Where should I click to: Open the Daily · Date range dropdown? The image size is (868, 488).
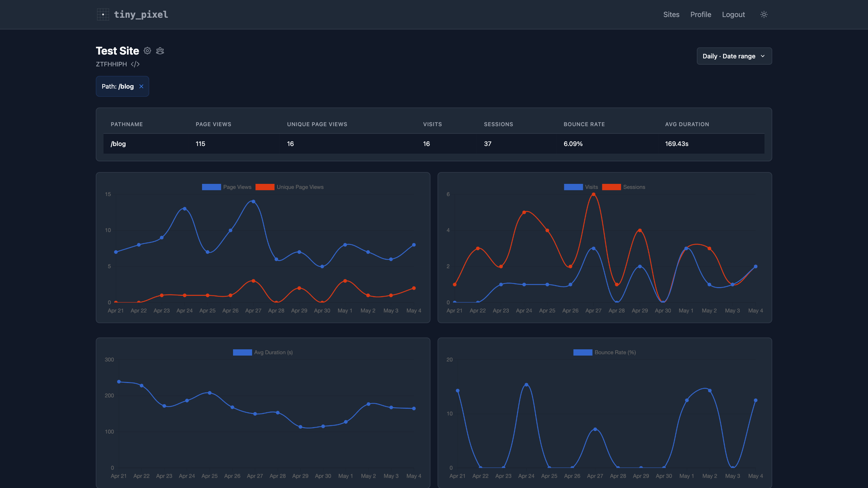(734, 56)
